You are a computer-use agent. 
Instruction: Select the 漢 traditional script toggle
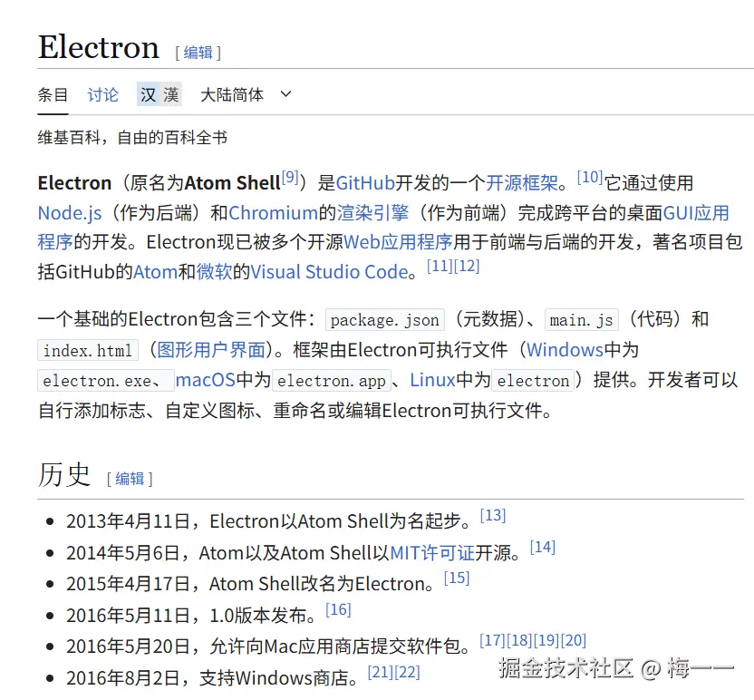[170, 94]
